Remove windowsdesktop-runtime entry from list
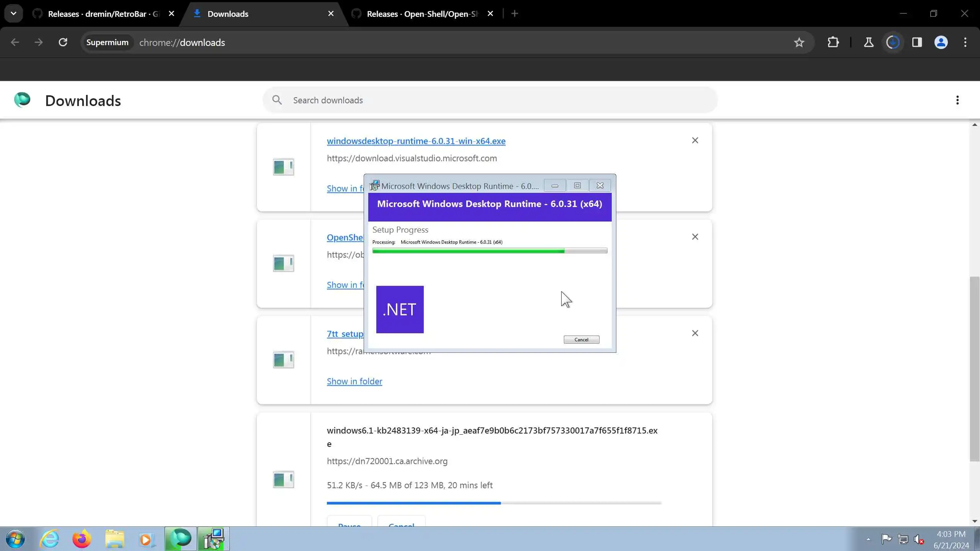The image size is (980, 551). tap(695, 140)
